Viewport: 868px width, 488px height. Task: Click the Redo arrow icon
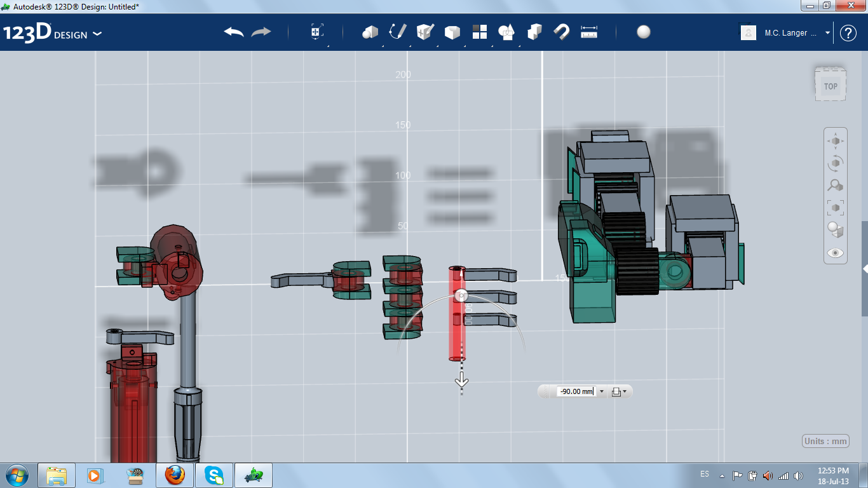tap(261, 32)
